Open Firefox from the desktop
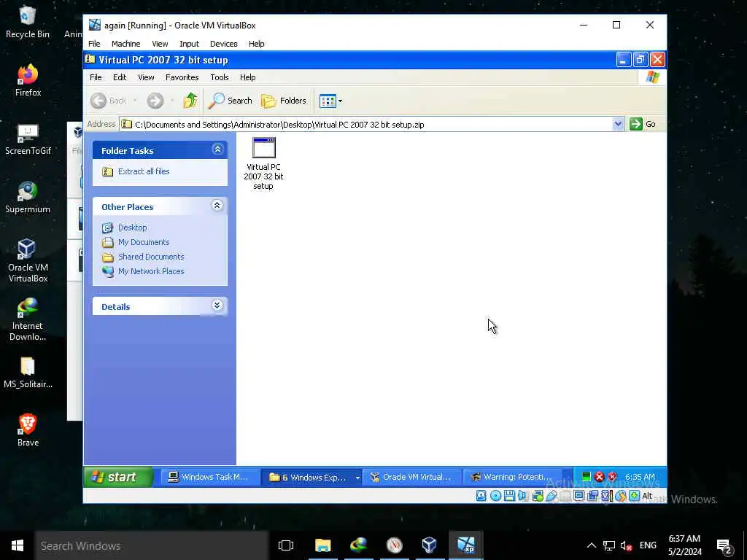 click(28, 80)
